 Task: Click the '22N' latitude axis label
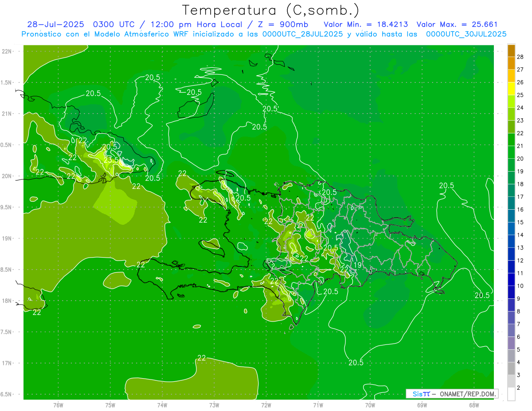7,51
